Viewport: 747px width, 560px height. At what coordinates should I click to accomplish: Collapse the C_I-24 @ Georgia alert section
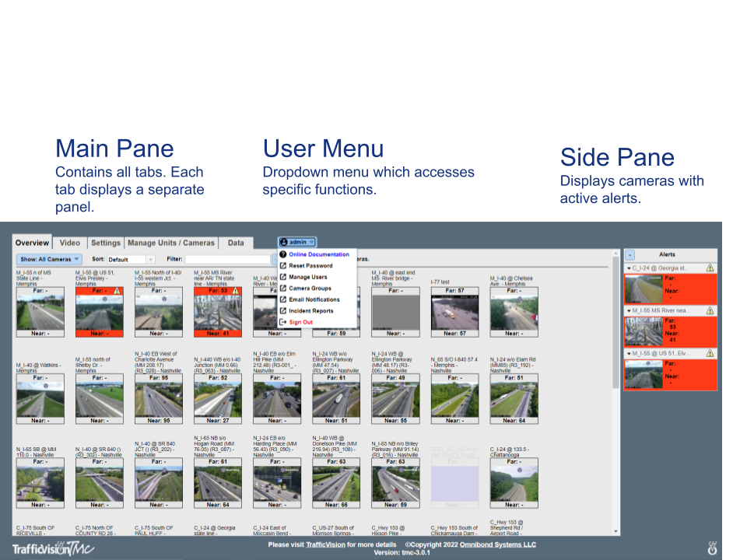(x=629, y=268)
